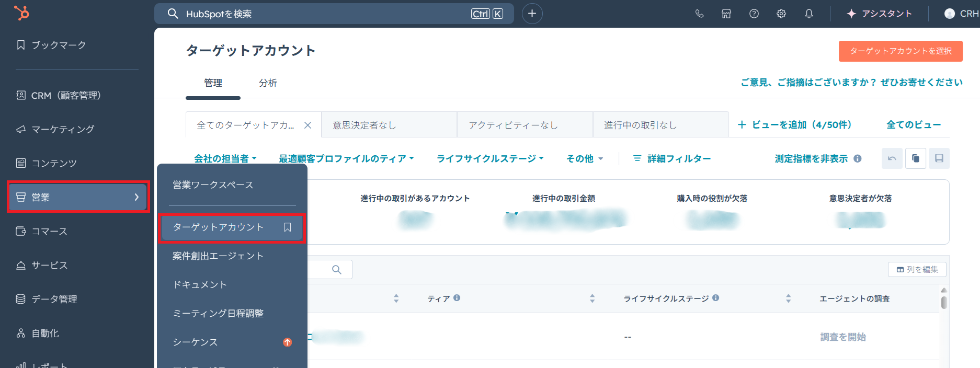Image resolution: width=980 pixels, height=368 pixels.
Task: Close the 全てのターゲットアカ... view tab
Action: click(308, 125)
